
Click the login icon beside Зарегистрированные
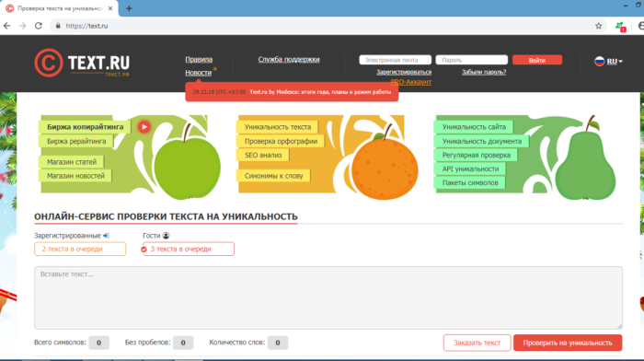(x=107, y=236)
